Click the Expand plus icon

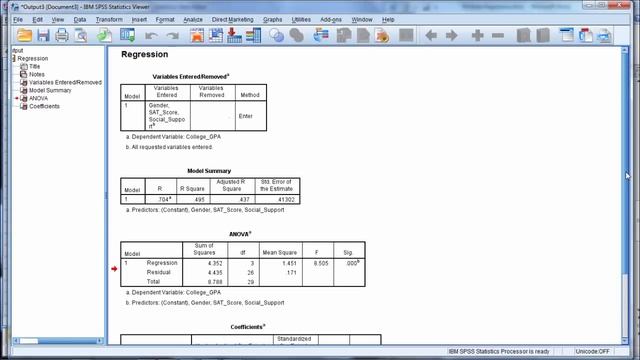click(477, 36)
